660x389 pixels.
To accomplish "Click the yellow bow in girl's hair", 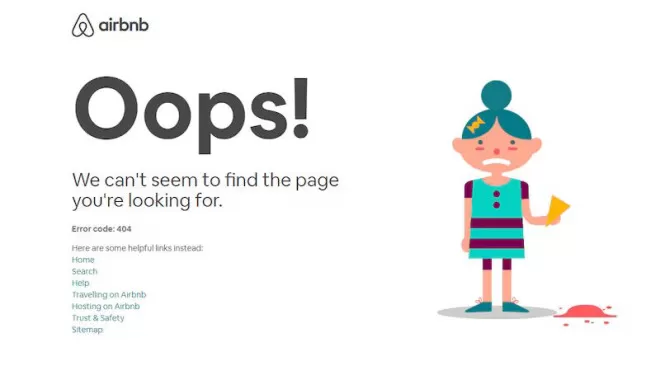I will (x=476, y=125).
